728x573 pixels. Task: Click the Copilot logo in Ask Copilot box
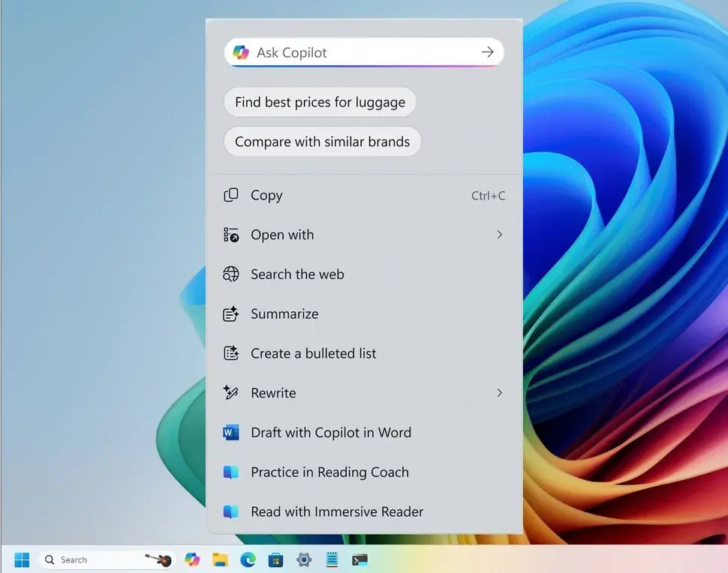pos(241,52)
